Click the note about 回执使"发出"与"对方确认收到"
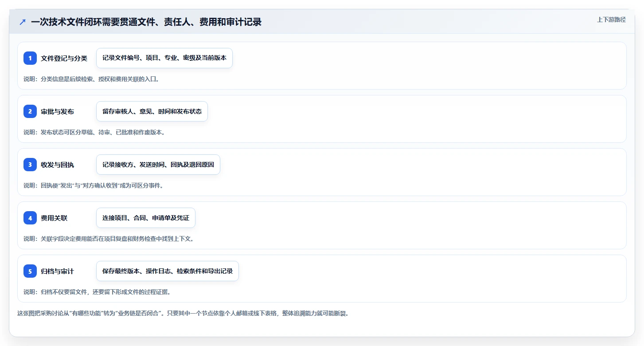The height and width of the screenshot is (346, 644). 94,185
